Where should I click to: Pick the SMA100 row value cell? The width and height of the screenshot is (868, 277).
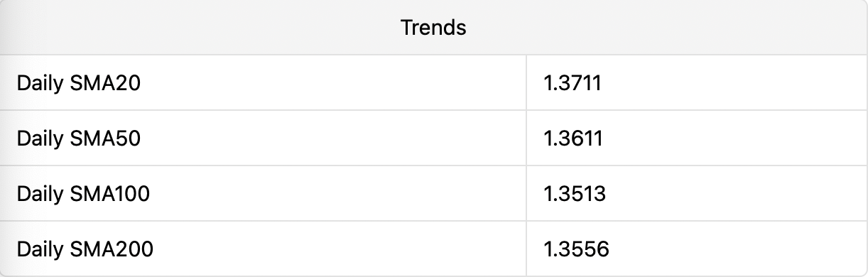(697, 194)
